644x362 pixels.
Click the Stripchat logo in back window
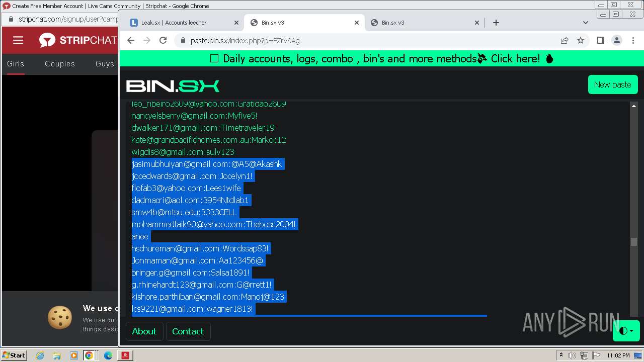tap(78, 40)
